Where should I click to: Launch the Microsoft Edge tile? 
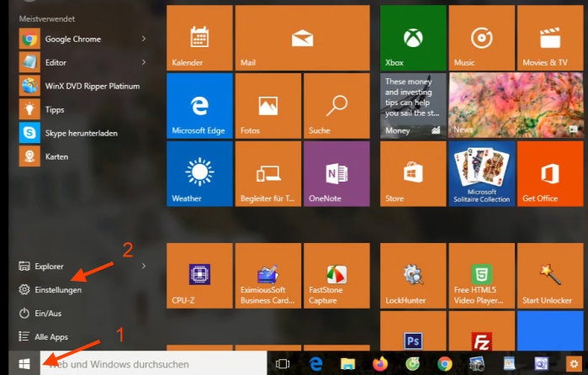coord(199,106)
